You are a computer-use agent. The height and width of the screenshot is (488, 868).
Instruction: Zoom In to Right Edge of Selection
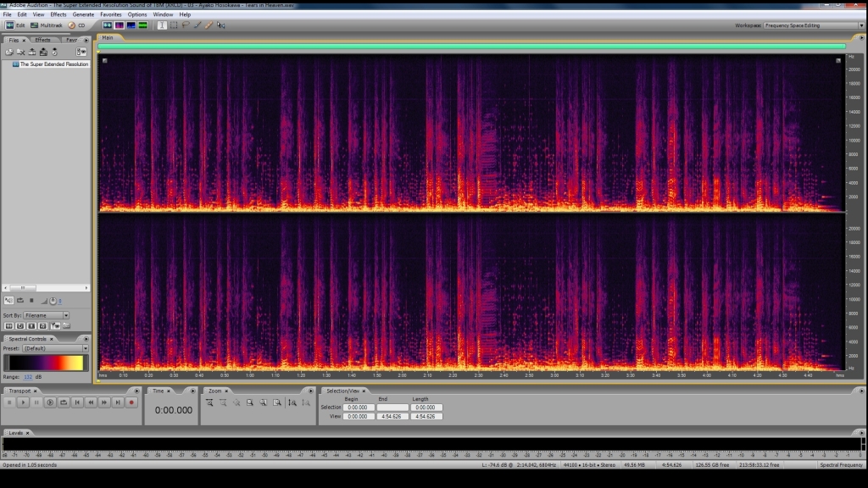click(277, 402)
